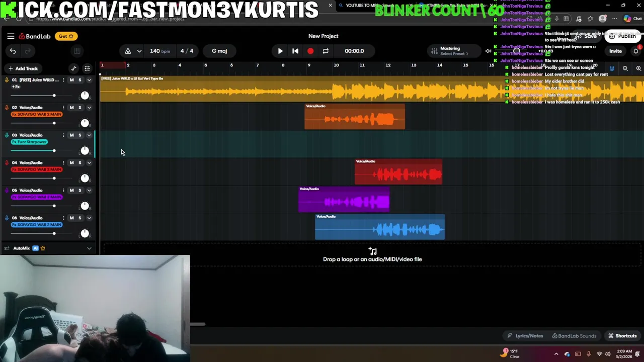Click the master volume speaker icon
This screenshot has height=362, width=644.
[488, 51]
